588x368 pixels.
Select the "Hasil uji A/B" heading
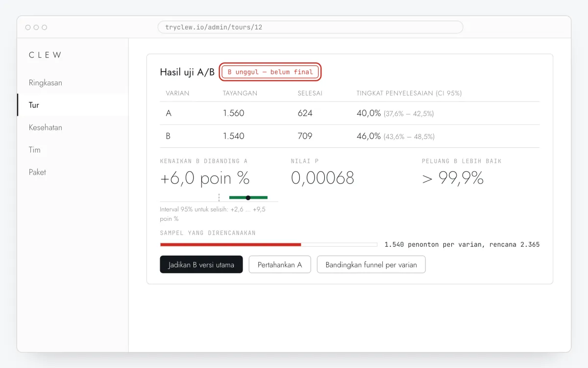[x=187, y=72]
